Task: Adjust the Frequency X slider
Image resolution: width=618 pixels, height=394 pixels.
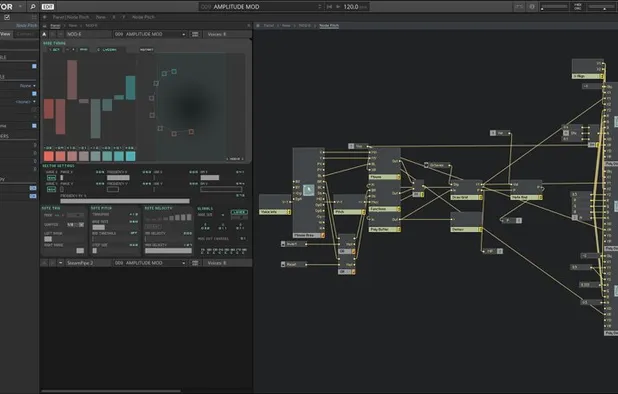Action: (118, 178)
